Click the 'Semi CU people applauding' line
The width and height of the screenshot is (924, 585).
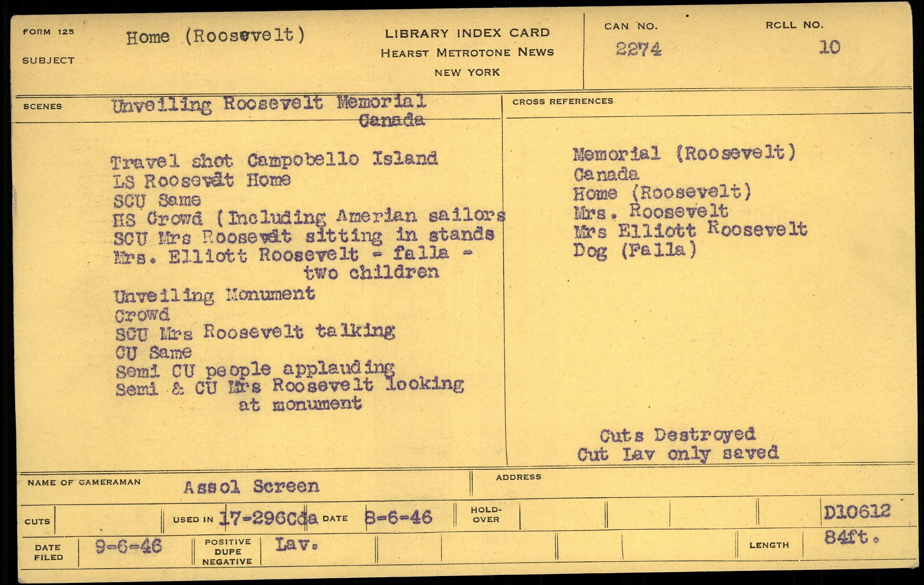255,370
